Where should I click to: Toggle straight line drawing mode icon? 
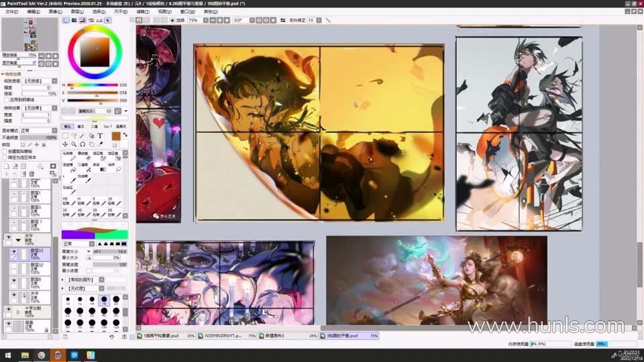[x=328, y=20]
